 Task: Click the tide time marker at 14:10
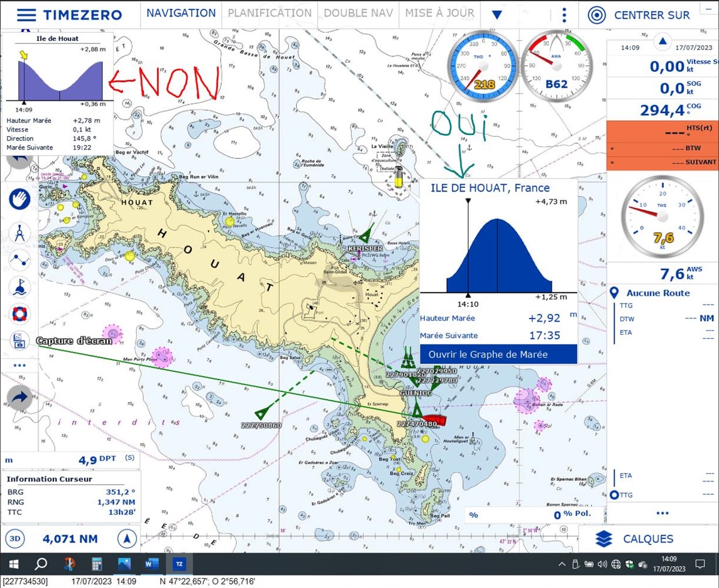tap(468, 296)
